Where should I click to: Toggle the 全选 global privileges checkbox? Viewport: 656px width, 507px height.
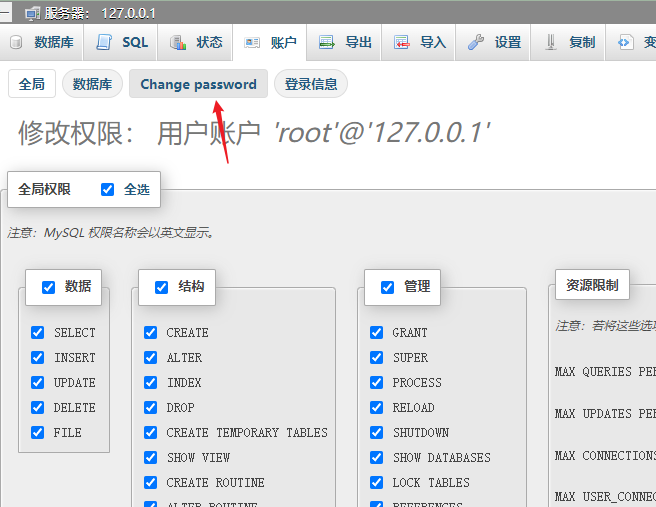108,189
